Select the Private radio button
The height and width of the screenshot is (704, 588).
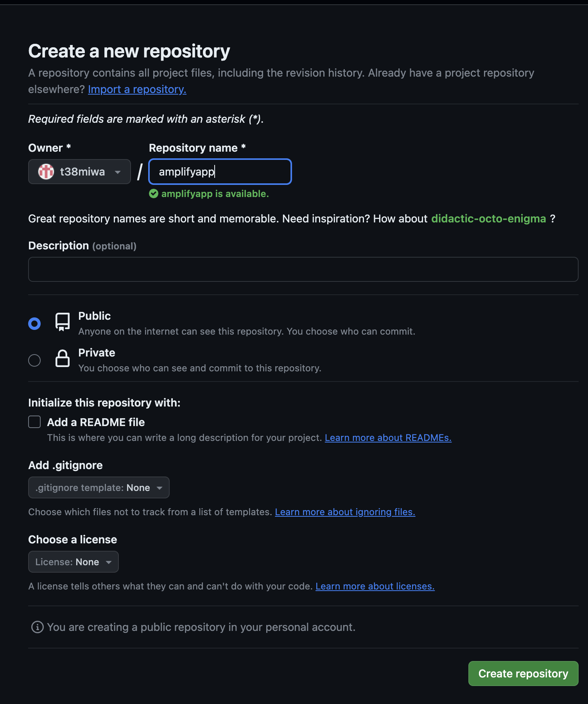coord(34,360)
